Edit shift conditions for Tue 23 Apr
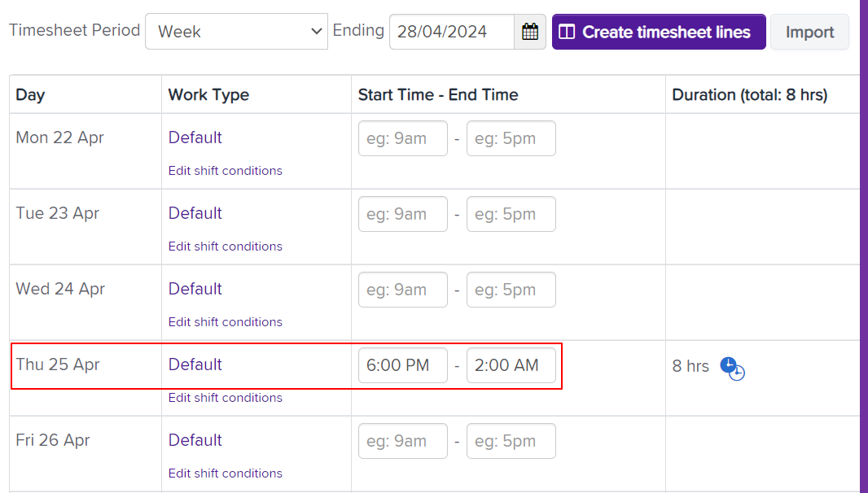Screen dimensions: 868x493 (226, 246)
